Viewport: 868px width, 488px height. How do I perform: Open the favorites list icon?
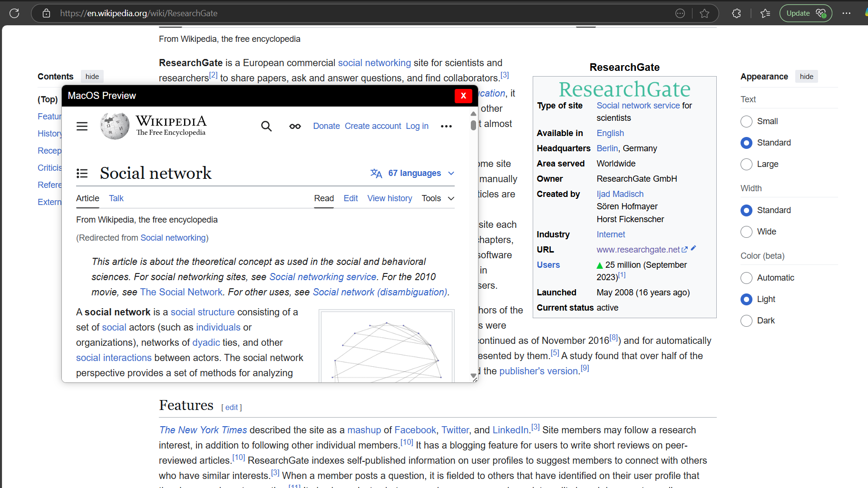765,13
